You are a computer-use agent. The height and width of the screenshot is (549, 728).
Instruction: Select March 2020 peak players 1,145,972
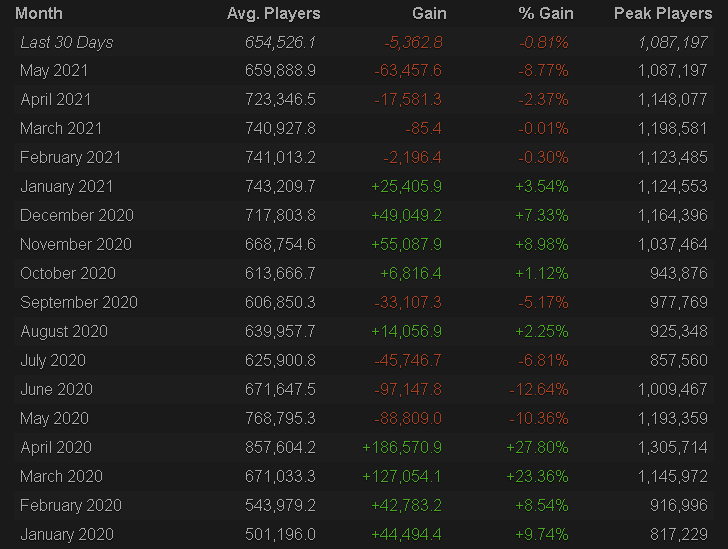[x=673, y=477]
